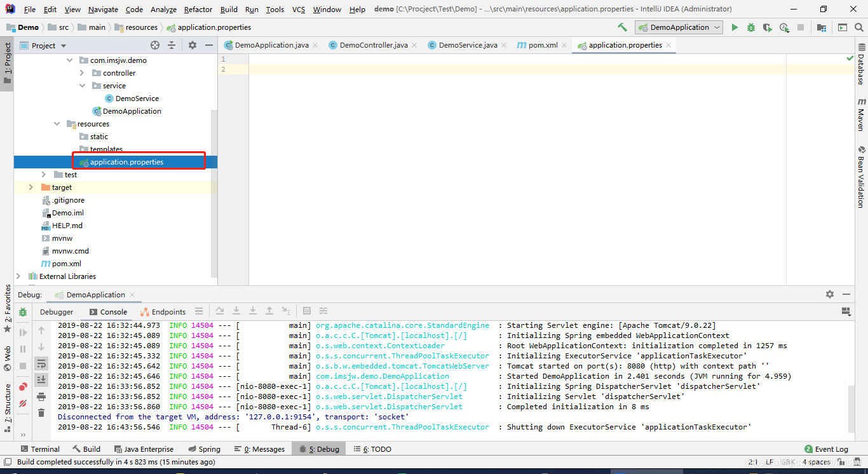
Task: Open the 6: TODO tool window button
Action: 372,449
